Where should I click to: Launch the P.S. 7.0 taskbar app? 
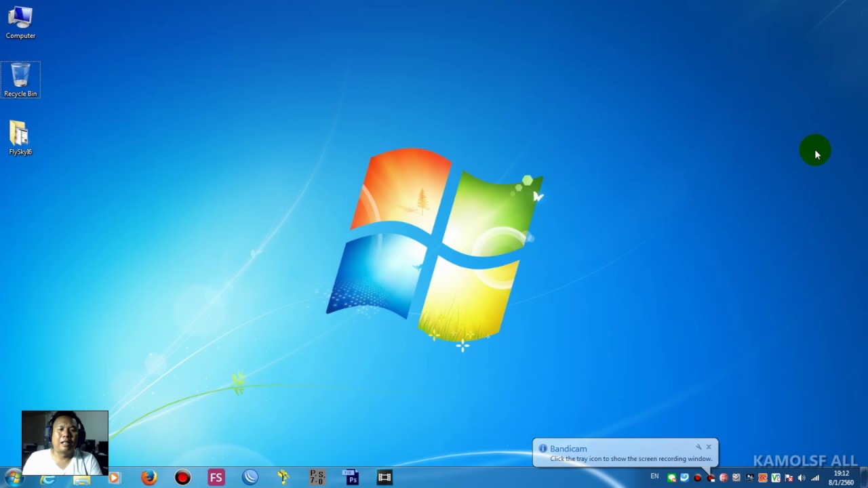[317, 478]
